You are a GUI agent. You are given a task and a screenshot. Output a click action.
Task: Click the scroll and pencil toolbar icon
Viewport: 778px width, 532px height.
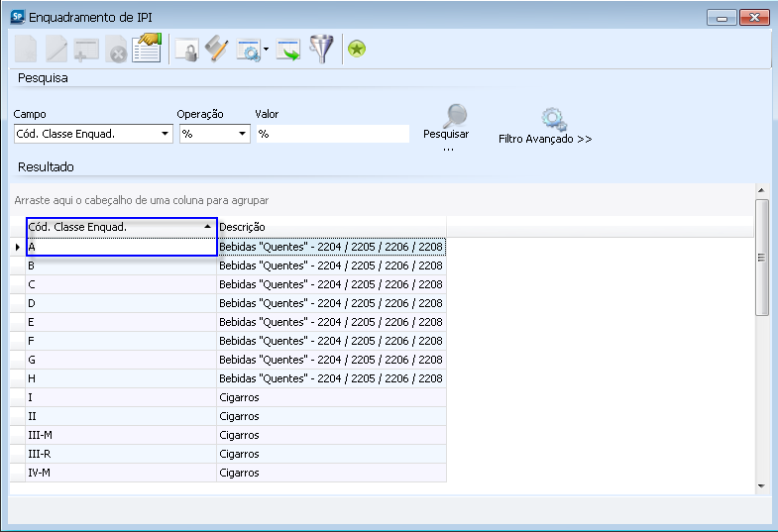pyautogui.click(x=216, y=50)
